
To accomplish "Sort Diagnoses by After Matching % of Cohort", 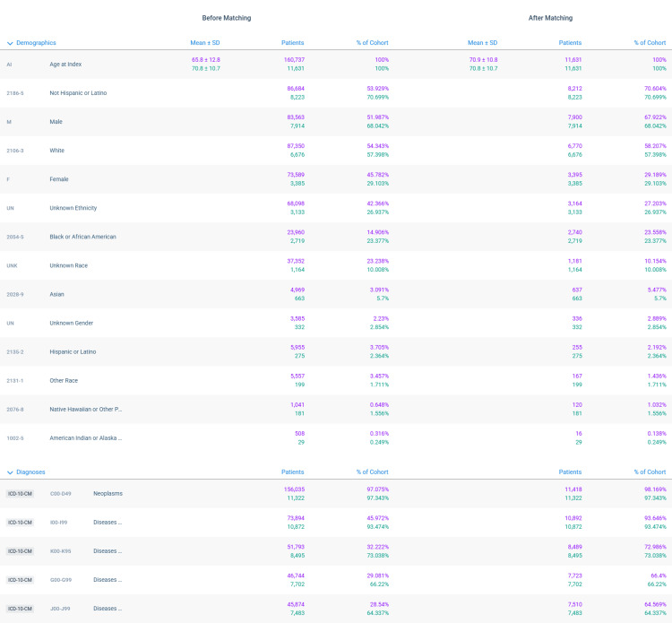I will coord(650,472).
